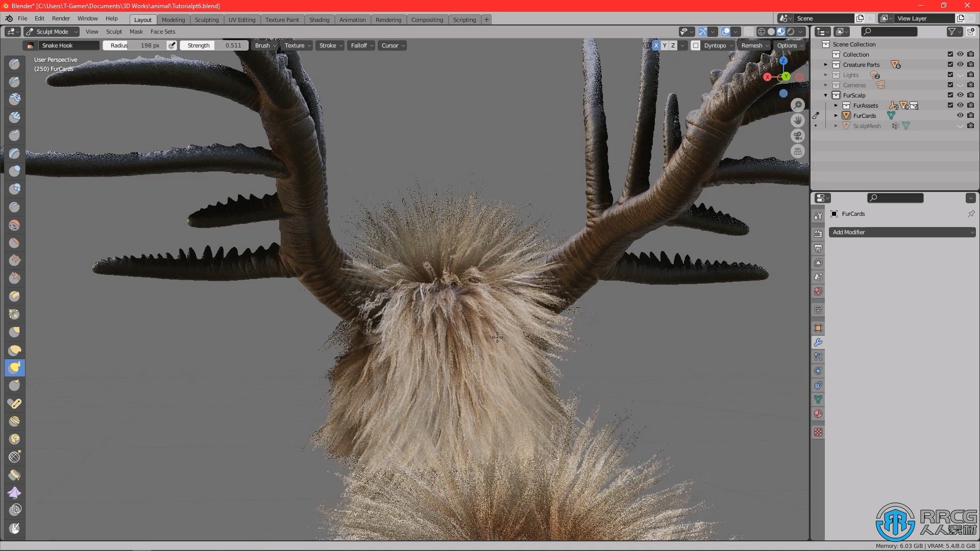Image resolution: width=980 pixels, height=551 pixels.
Task: Select rendered viewport shading mode
Action: tap(791, 32)
